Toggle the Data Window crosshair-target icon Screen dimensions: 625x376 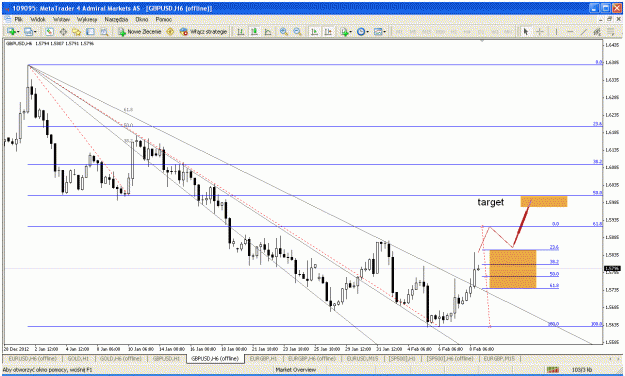(x=63, y=31)
